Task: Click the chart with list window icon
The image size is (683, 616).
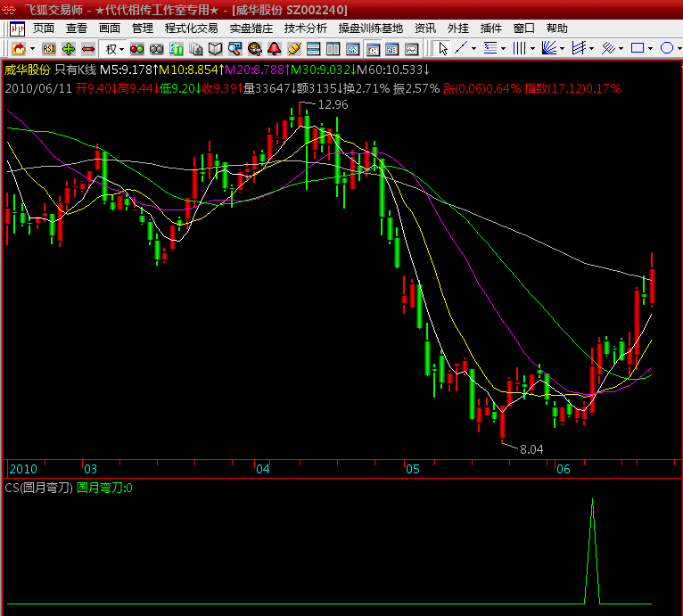Action: tap(392, 49)
